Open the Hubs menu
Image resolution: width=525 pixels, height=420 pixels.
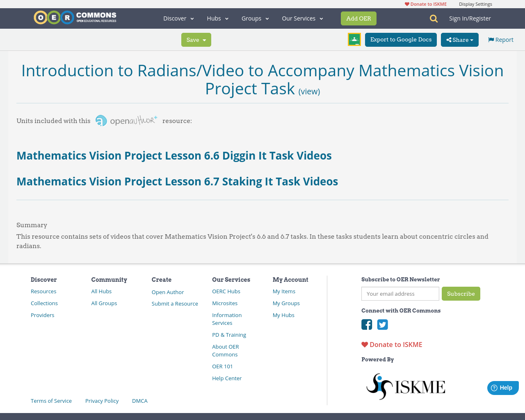pos(218,18)
